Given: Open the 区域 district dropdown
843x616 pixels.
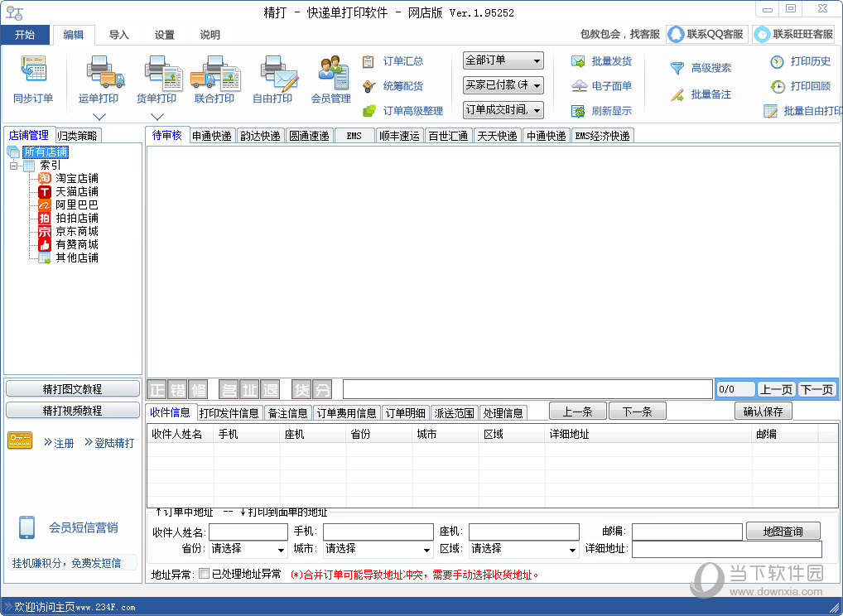Looking at the screenshot, I should click(x=523, y=549).
